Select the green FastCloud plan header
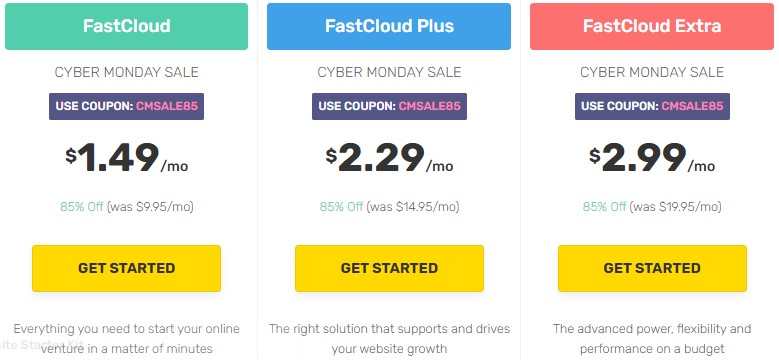The image size is (779, 360). (x=126, y=26)
